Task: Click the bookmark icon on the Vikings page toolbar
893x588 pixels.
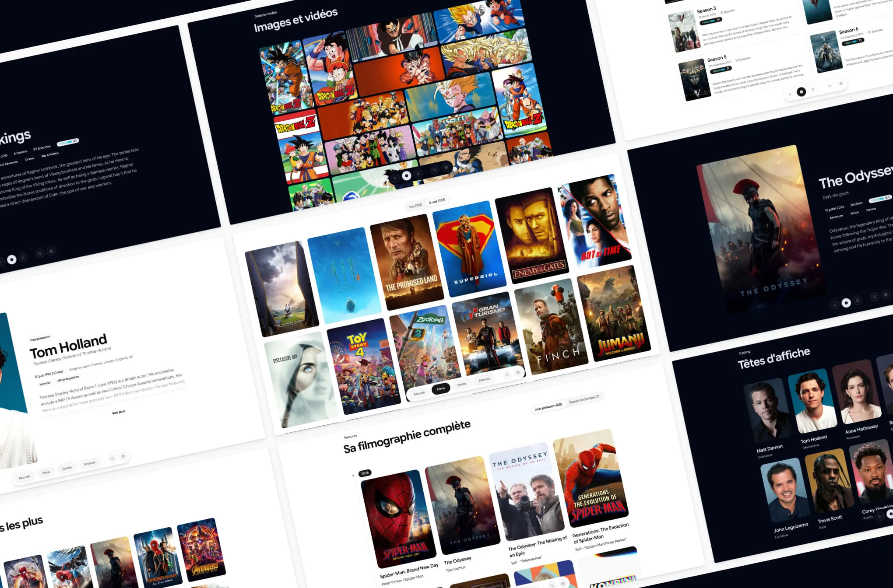Action: (23, 257)
